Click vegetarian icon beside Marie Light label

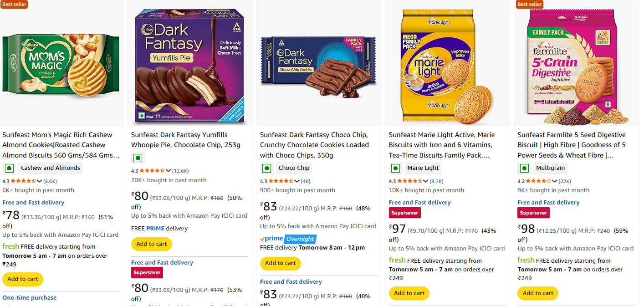point(395,168)
